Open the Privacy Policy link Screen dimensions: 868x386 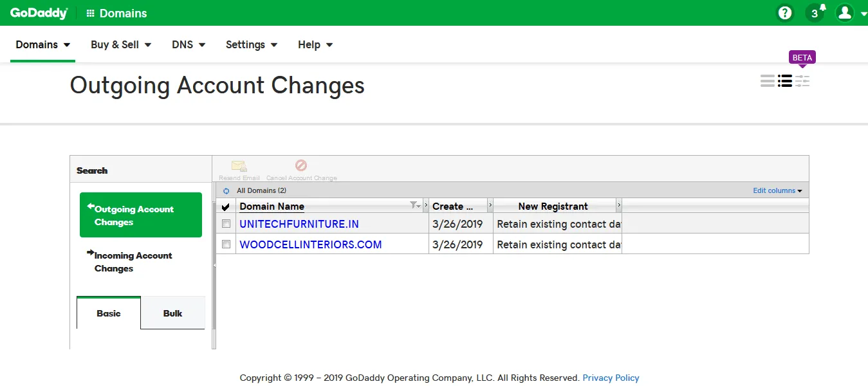(611, 378)
